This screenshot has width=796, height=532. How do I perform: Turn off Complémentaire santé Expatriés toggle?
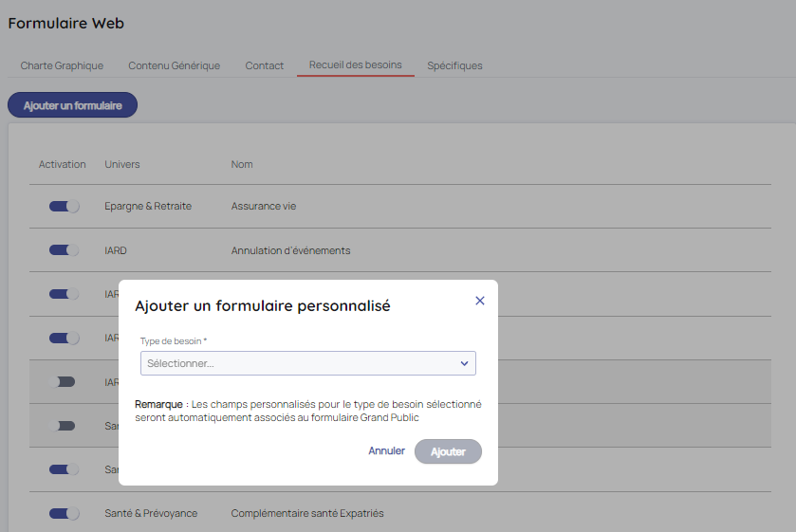point(64,513)
